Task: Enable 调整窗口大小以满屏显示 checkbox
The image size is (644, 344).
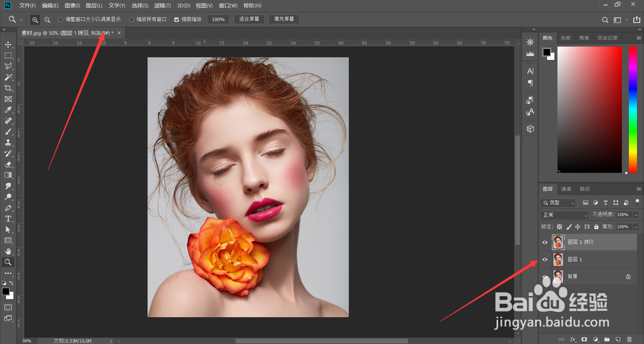Action: pos(61,20)
